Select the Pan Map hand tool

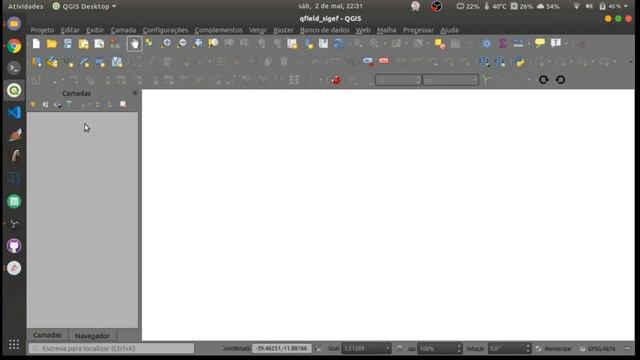(134, 44)
